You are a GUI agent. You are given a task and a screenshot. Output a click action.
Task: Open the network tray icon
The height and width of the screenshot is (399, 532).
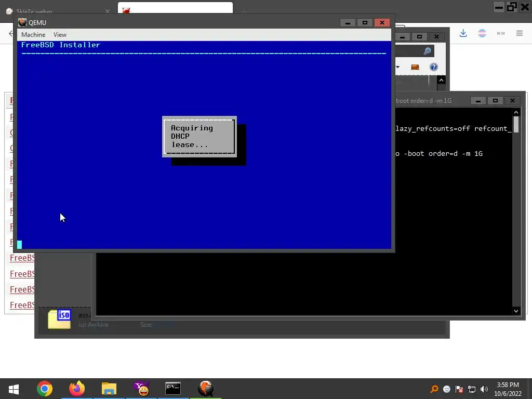click(x=472, y=389)
